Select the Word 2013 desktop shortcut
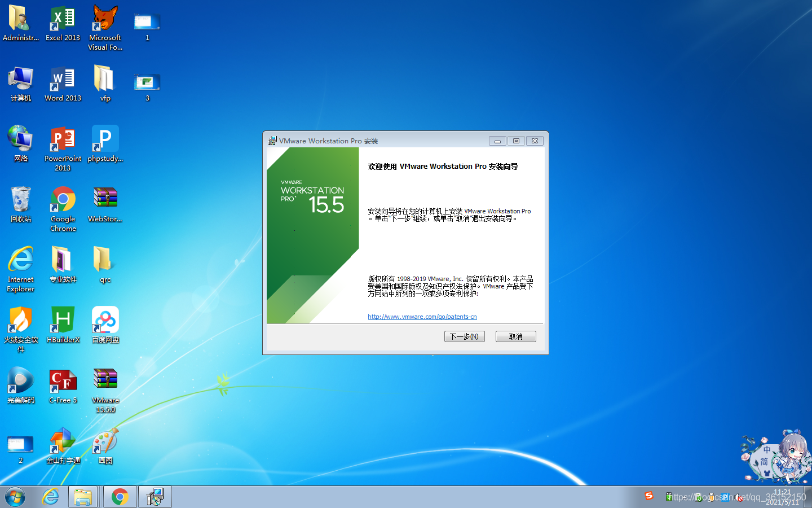Image resolution: width=812 pixels, height=508 pixels. coord(63,84)
